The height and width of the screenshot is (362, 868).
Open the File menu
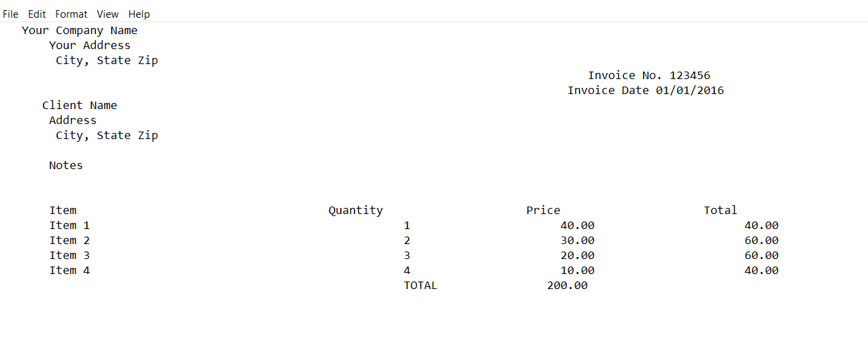click(10, 14)
